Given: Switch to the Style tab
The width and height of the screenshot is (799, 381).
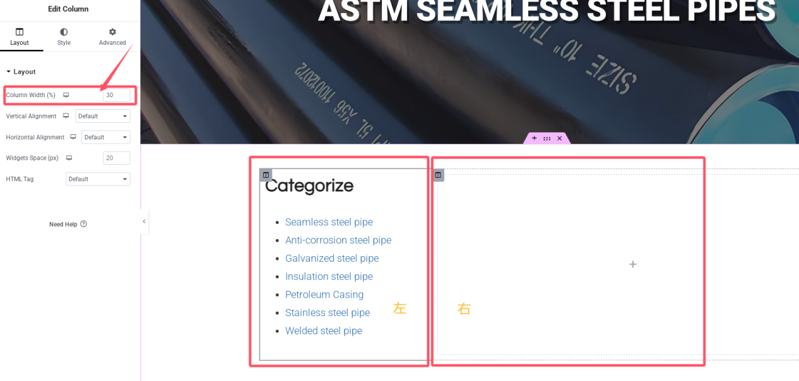Looking at the screenshot, I should coord(64,37).
